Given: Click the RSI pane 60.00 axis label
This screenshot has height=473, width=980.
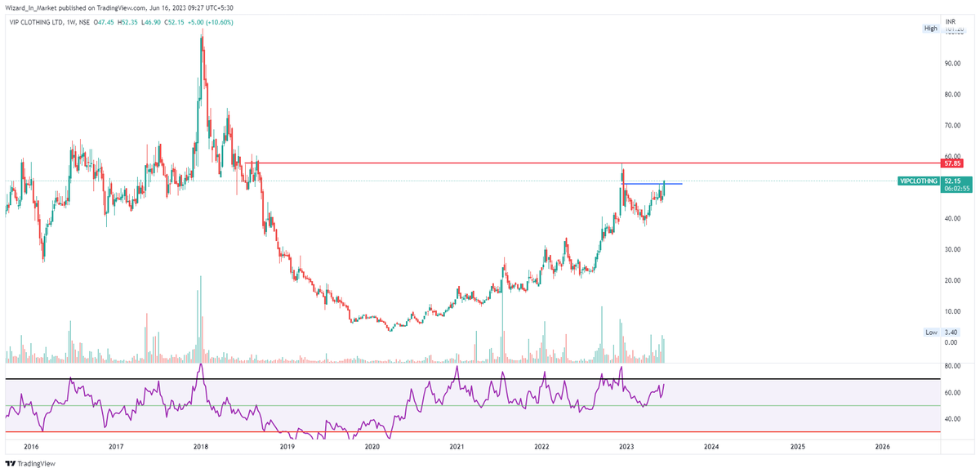Looking at the screenshot, I should (951, 393).
